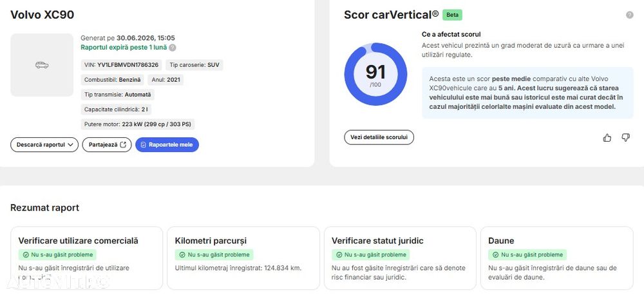The width and height of the screenshot is (644, 295).
Task: Click status badge in Kilometri parcurși card
Action: click(214, 254)
